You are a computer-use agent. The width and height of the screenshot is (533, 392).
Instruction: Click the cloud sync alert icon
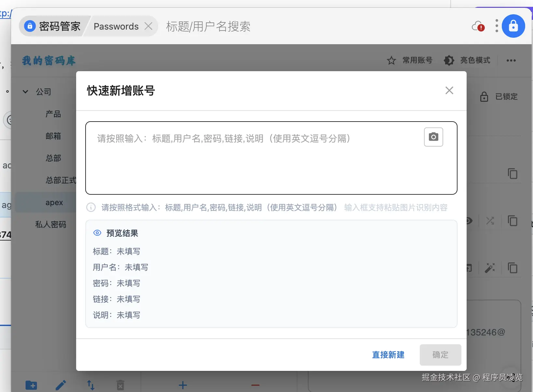(478, 26)
